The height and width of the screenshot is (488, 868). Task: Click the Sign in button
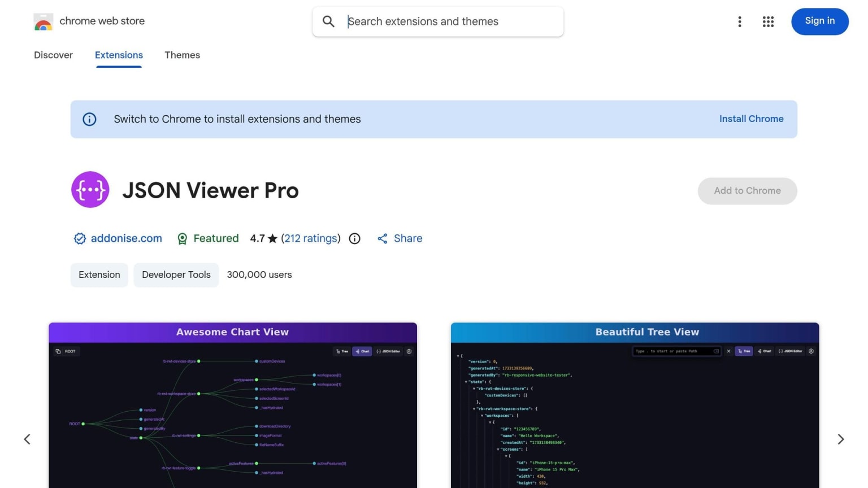pos(819,21)
